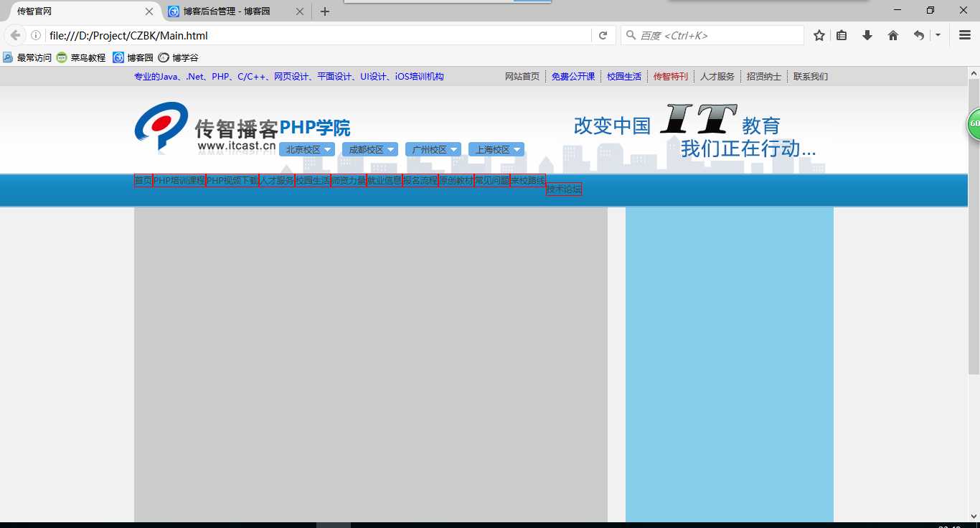The height and width of the screenshot is (528, 980).
Task: Open 校园生活 in the blue nav bar
Action: 313,181
